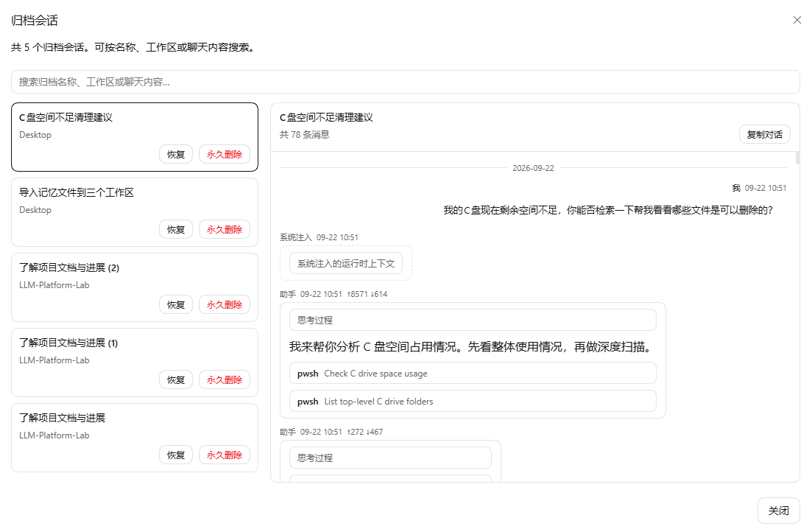Click the 关闭 button at bottom
The image size is (812, 532).
pos(779,511)
